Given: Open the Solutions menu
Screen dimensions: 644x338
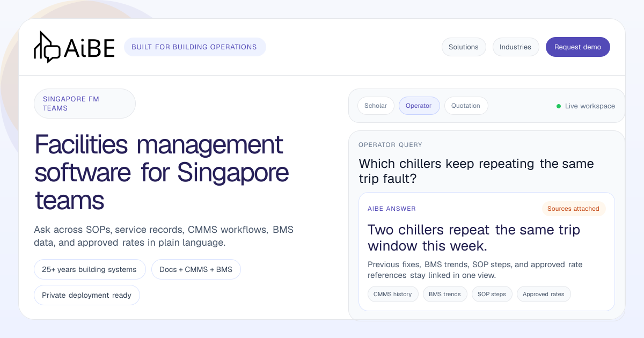Looking at the screenshot, I should click(464, 47).
